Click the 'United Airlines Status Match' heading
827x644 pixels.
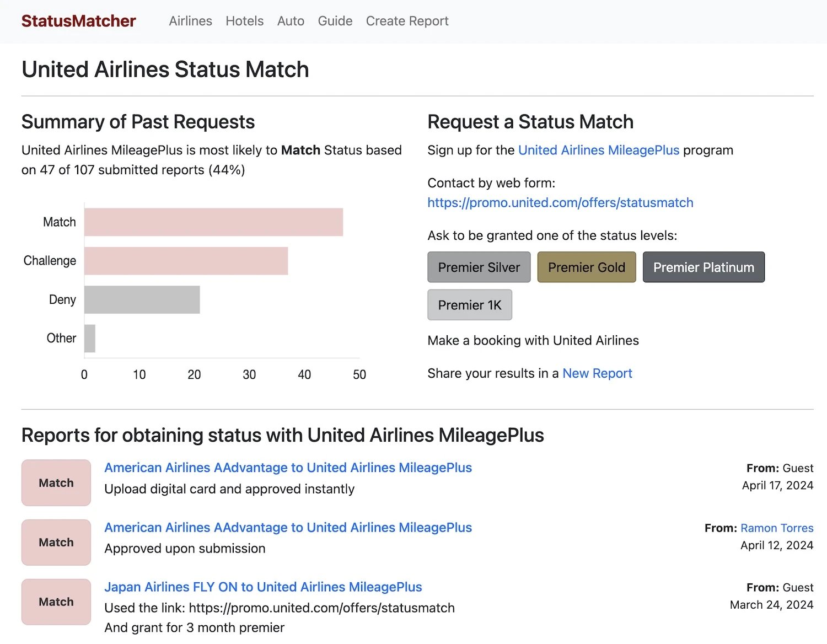point(165,69)
